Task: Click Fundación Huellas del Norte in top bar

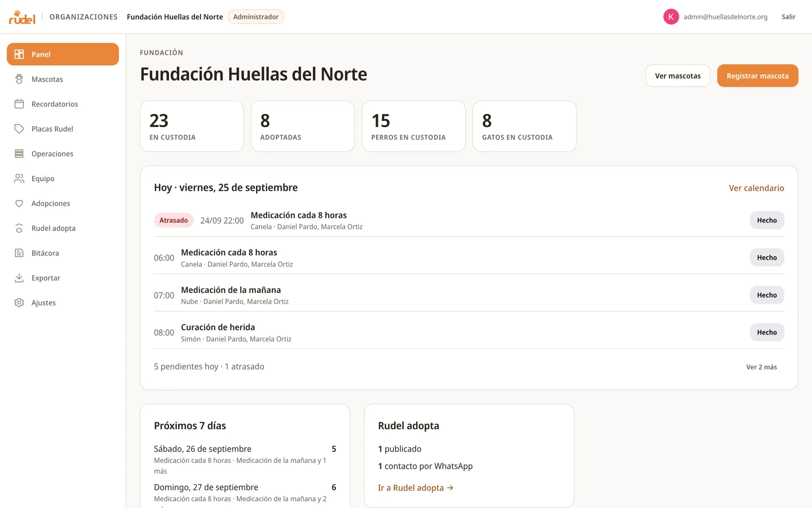Action: click(175, 17)
